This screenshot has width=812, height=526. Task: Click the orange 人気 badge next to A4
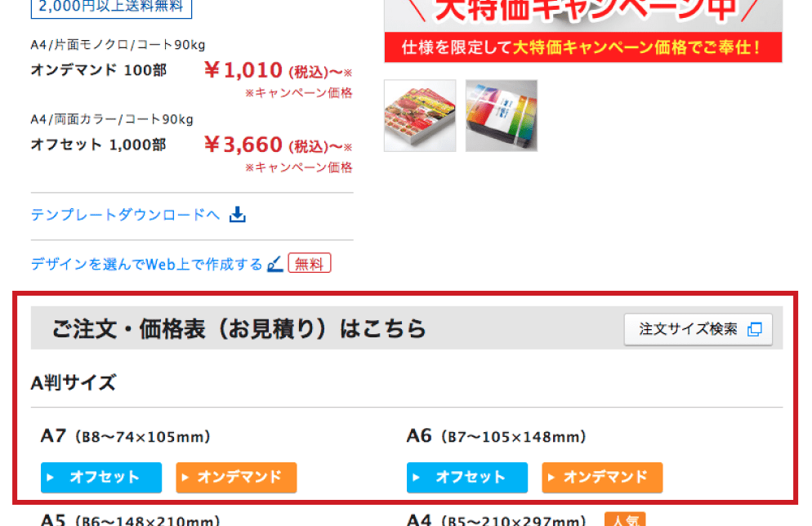(x=624, y=519)
